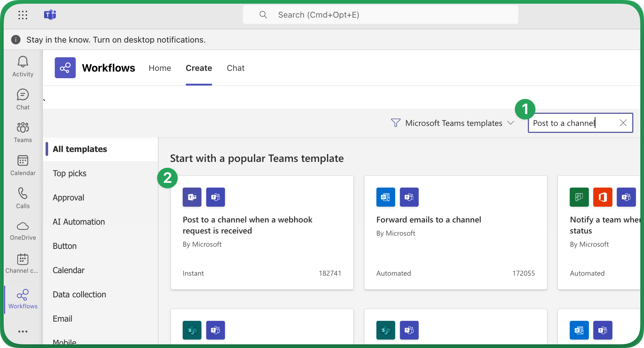Select All templates category

point(101,149)
